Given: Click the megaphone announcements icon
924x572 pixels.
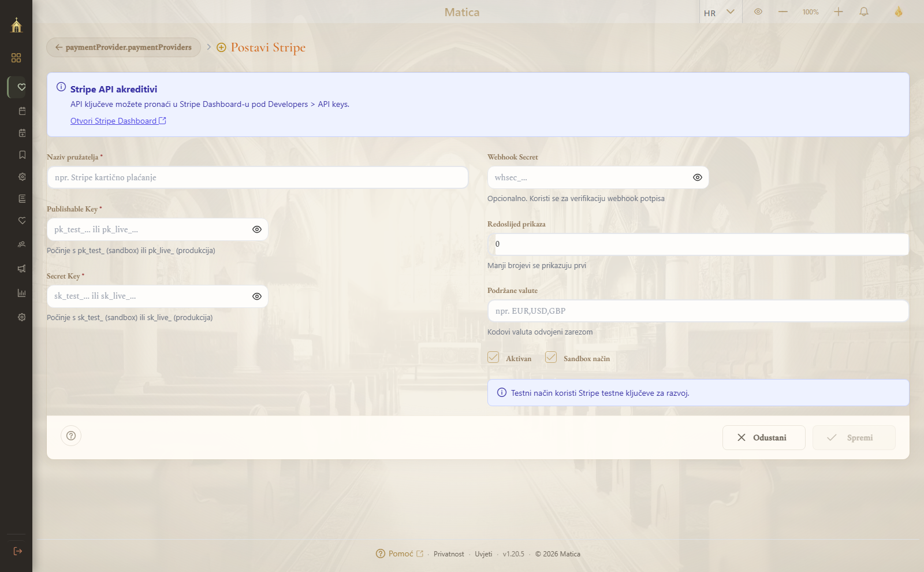Looking at the screenshot, I should (x=22, y=269).
